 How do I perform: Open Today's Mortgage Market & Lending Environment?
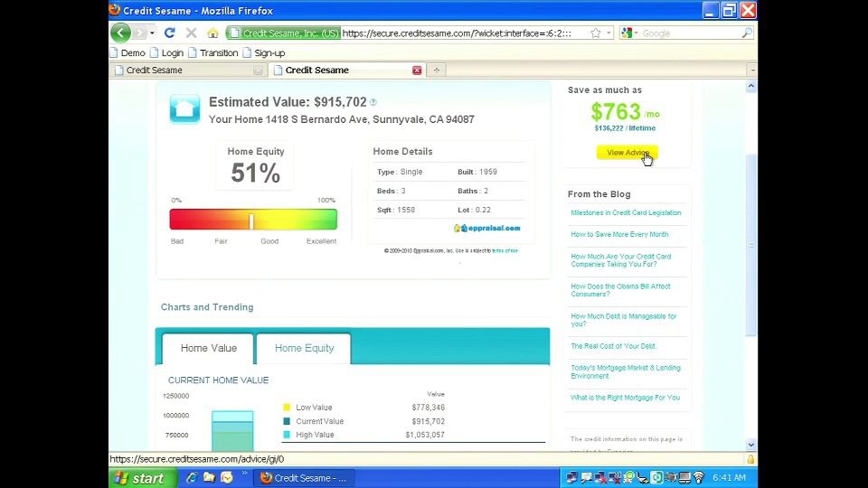pyautogui.click(x=626, y=371)
